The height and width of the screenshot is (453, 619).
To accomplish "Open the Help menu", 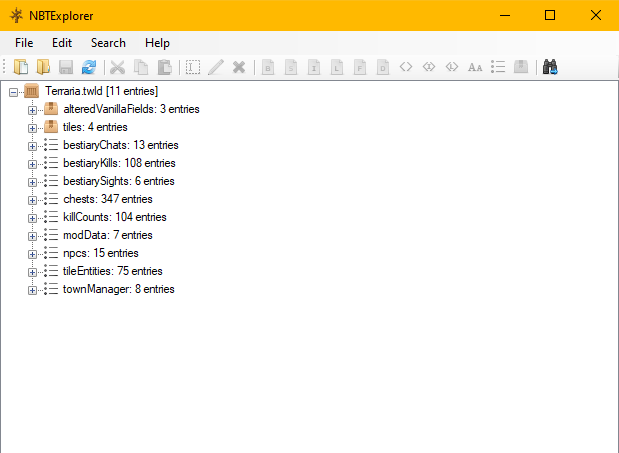I will [x=157, y=43].
